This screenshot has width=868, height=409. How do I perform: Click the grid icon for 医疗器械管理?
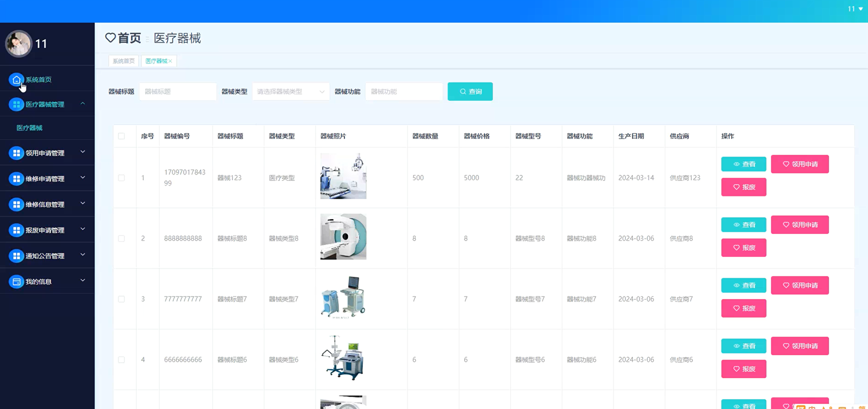16,104
